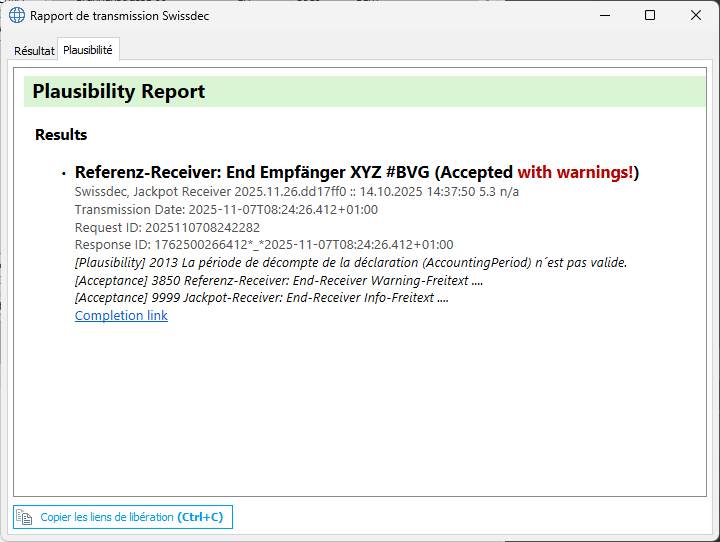Select the Referenz-Receiver End Empfänger XYZ heading
This screenshot has height=542, width=720.
(x=293, y=173)
